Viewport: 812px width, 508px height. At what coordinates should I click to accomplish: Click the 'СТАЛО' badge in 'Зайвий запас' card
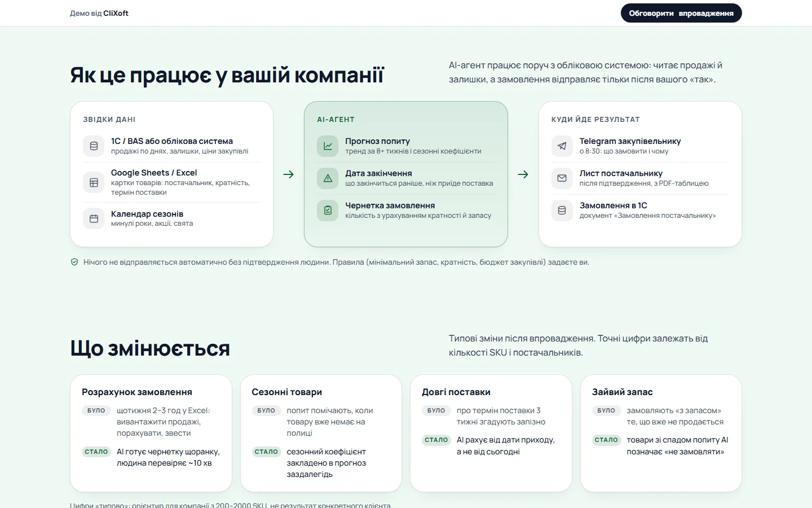coord(607,440)
